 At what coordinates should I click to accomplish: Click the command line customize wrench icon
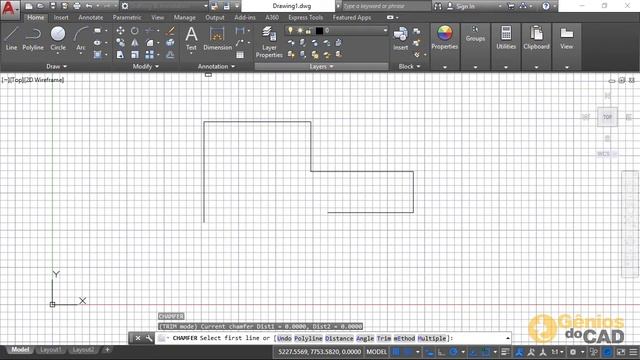click(x=149, y=338)
